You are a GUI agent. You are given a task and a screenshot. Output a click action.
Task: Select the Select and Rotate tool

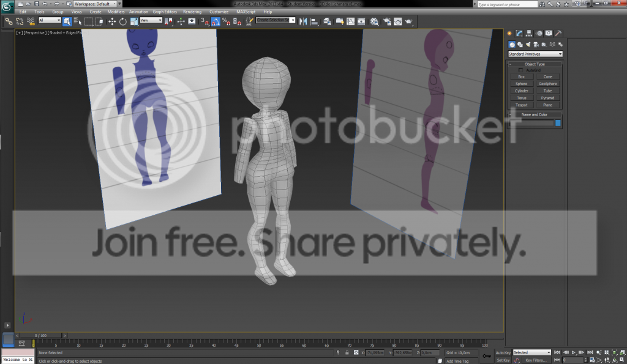click(x=122, y=21)
